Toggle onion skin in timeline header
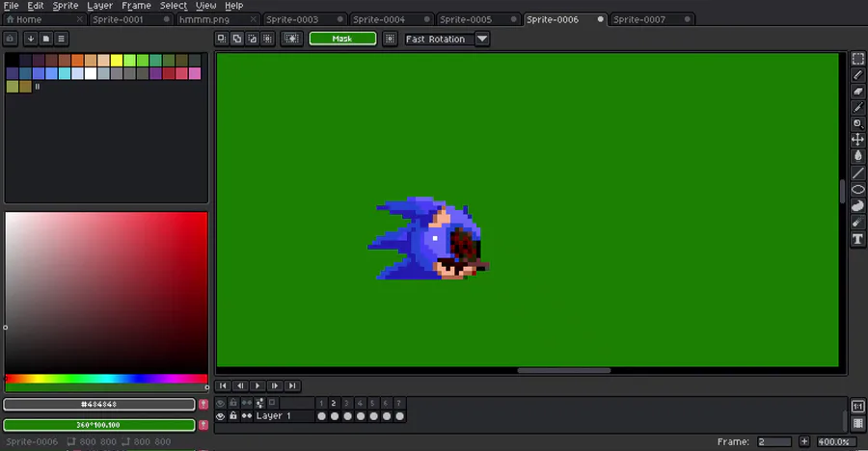The image size is (868, 451). tap(259, 403)
